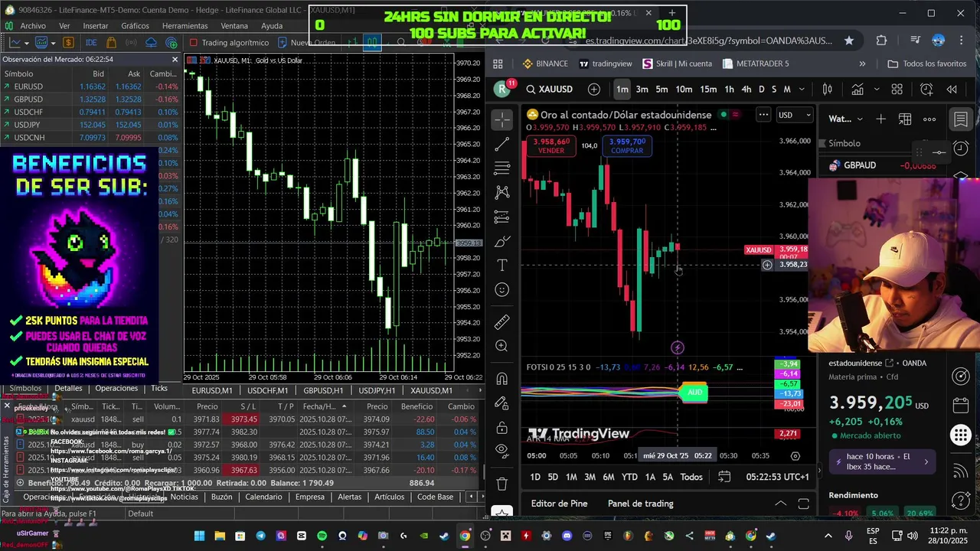
Task: Open the alerts panel clock icon
Action: click(x=961, y=148)
